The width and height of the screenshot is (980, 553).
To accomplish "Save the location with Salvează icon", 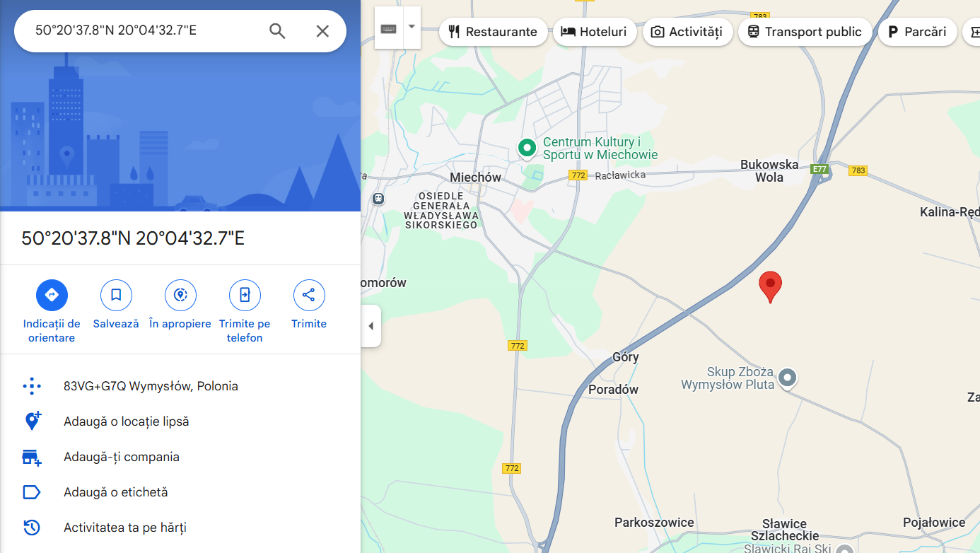I will point(116,295).
